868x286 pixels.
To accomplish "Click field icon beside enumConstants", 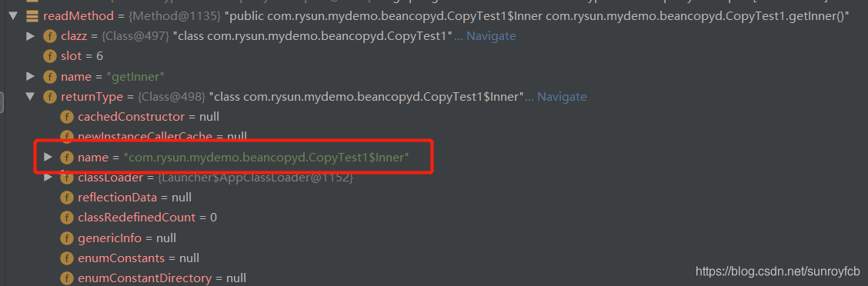I will 67,258.
